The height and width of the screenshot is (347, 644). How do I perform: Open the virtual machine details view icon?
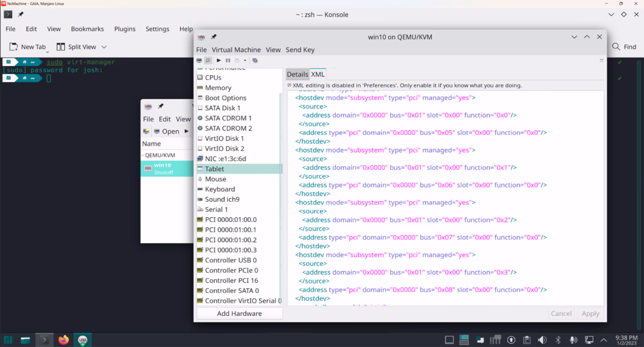click(x=208, y=60)
